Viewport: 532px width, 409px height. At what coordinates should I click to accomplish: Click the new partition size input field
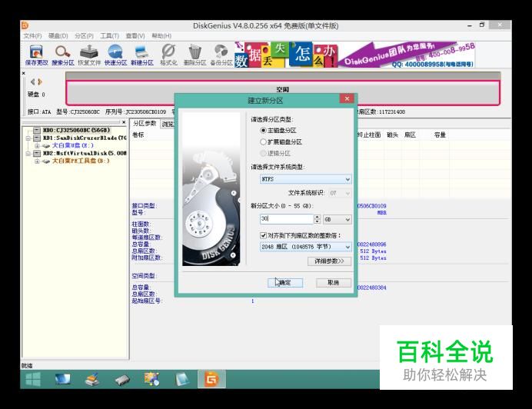tap(286, 219)
